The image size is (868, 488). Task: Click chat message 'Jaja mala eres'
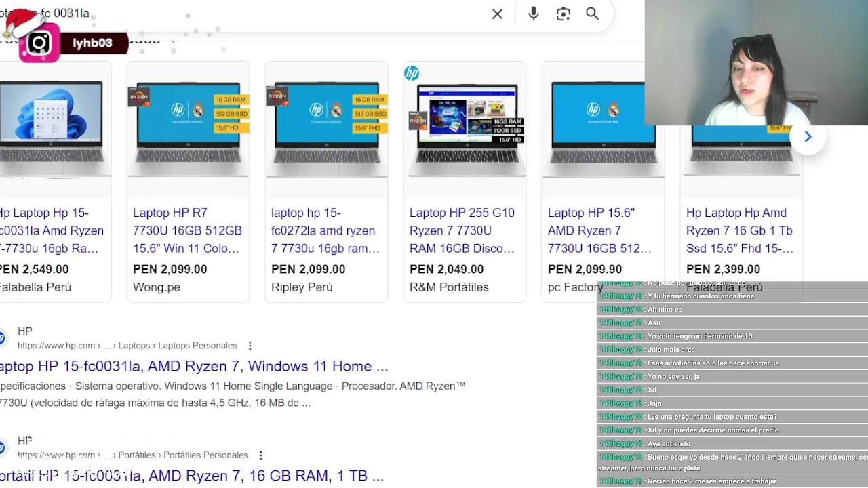[671, 350]
